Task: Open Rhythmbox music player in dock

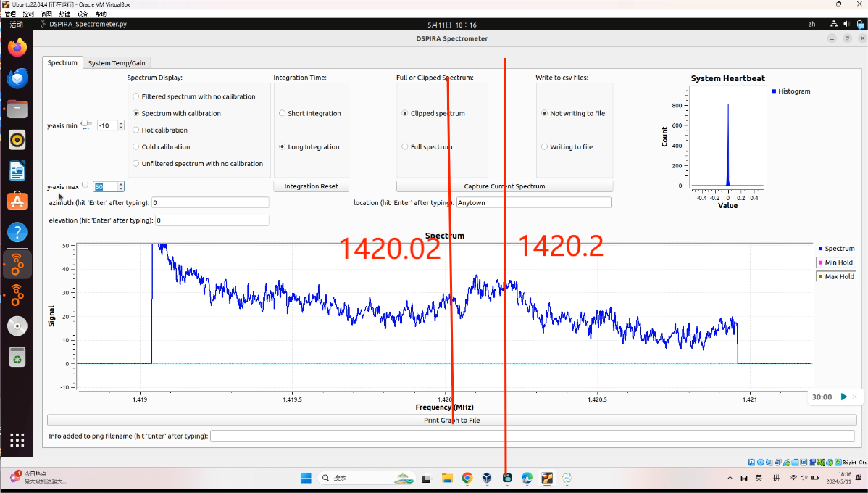Action: [17, 140]
